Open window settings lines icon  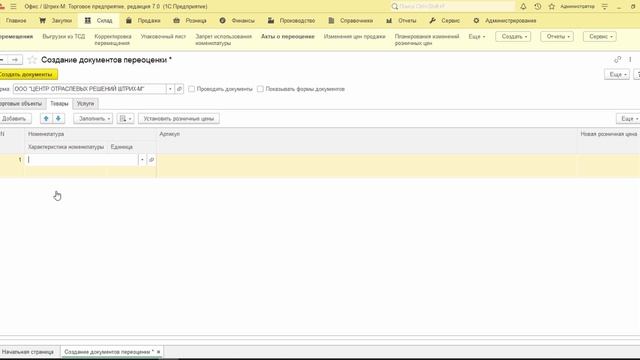(605, 7)
